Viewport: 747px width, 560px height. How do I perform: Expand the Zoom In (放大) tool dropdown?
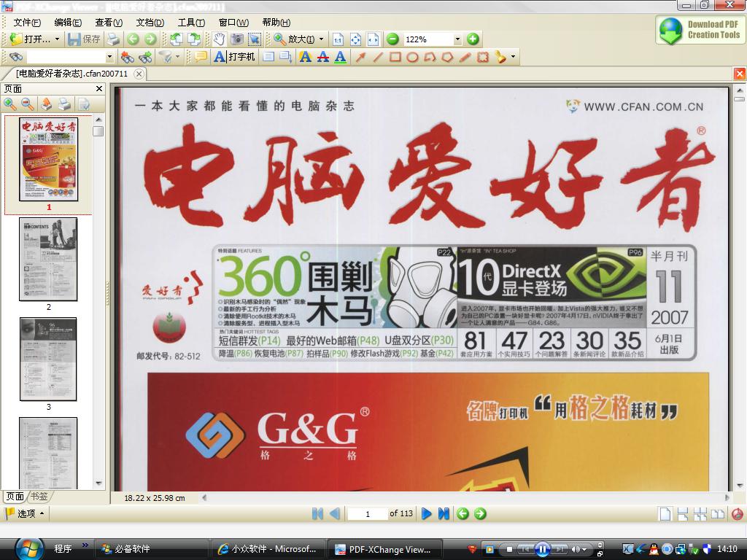(321, 39)
